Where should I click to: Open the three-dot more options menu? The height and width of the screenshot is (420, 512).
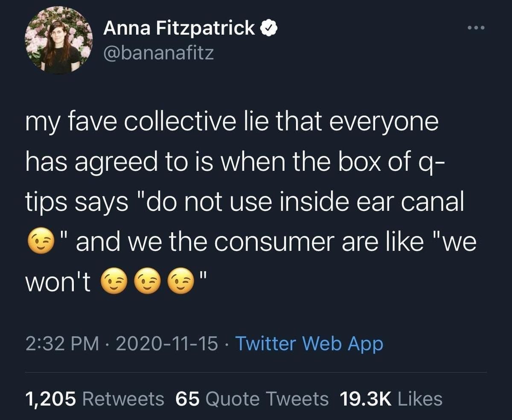click(476, 29)
